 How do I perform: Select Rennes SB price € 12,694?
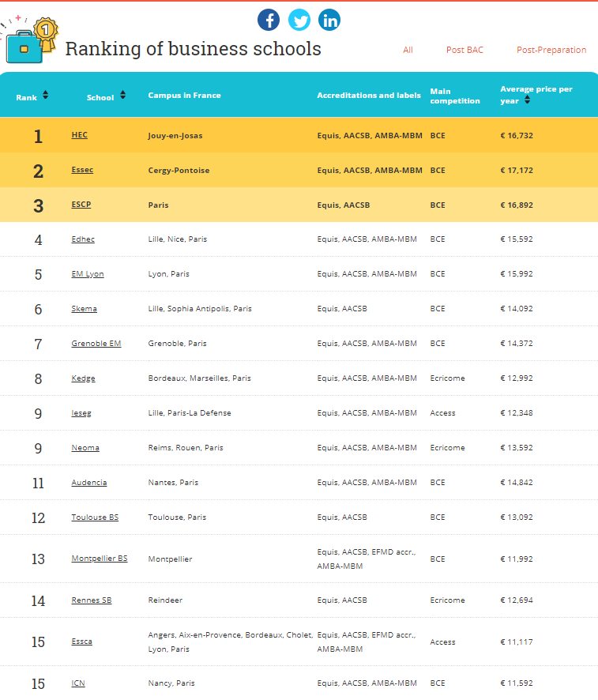(517, 601)
